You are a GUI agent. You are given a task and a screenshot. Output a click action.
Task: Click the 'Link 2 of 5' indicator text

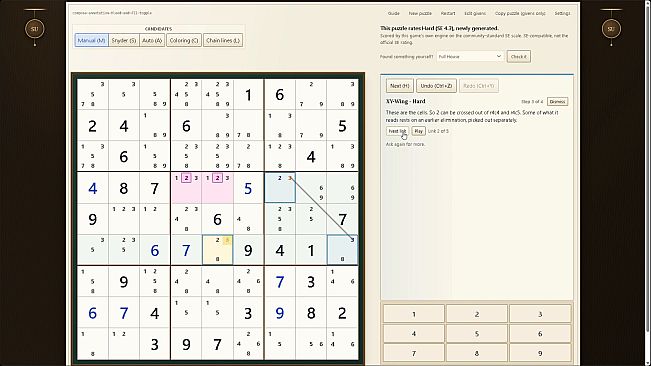tap(438, 131)
